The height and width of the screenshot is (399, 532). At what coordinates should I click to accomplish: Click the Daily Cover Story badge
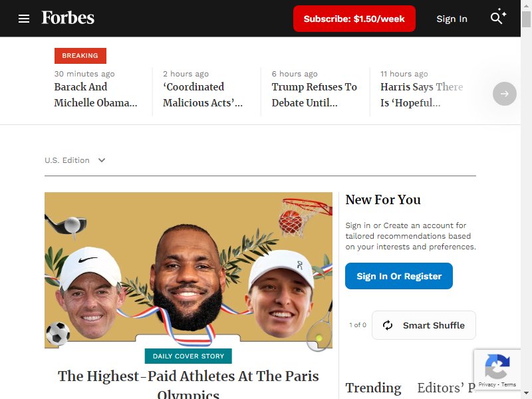point(188,356)
